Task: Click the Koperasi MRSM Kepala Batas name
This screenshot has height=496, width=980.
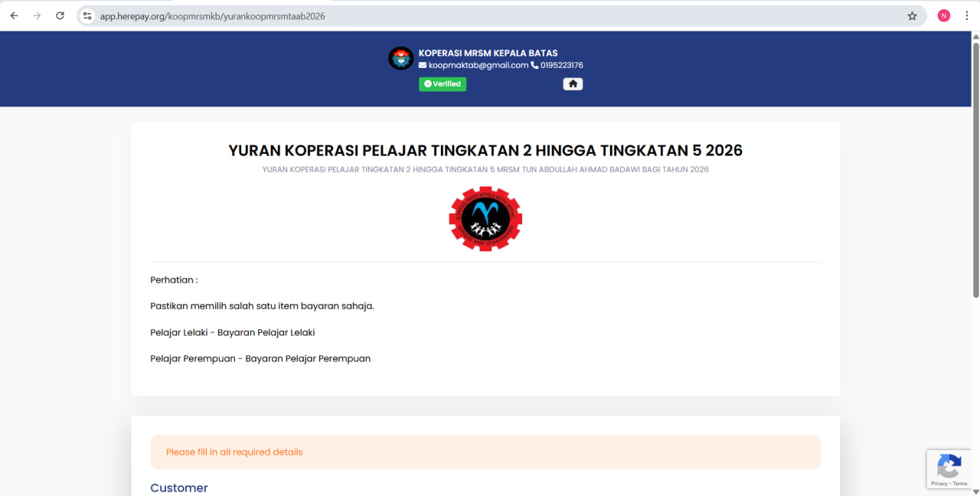Action: [x=488, y=54]
